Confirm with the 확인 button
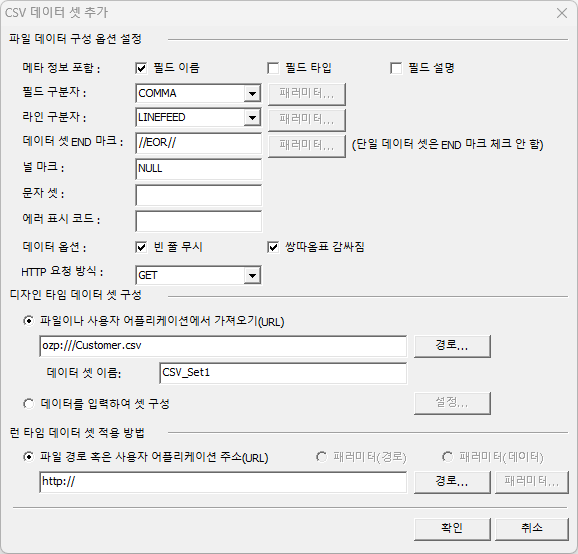This screenshot has height=554, width=578. 452,529
